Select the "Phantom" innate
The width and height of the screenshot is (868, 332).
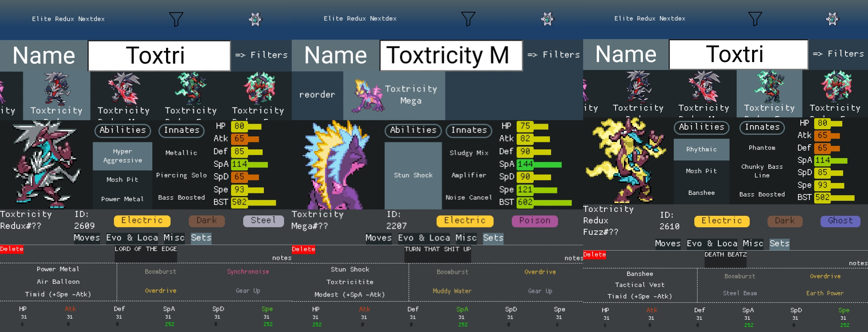click(x=762, y=148)
